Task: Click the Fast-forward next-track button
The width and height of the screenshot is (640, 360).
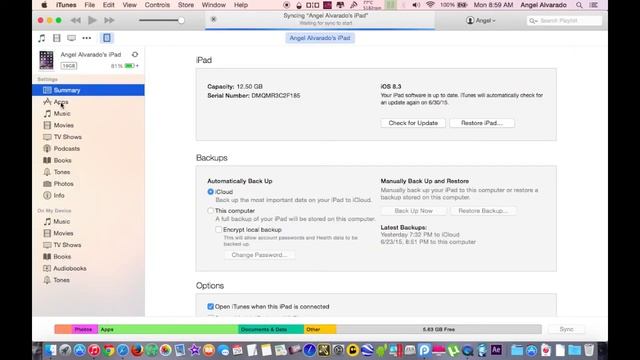Action: [x=109, y=20]
